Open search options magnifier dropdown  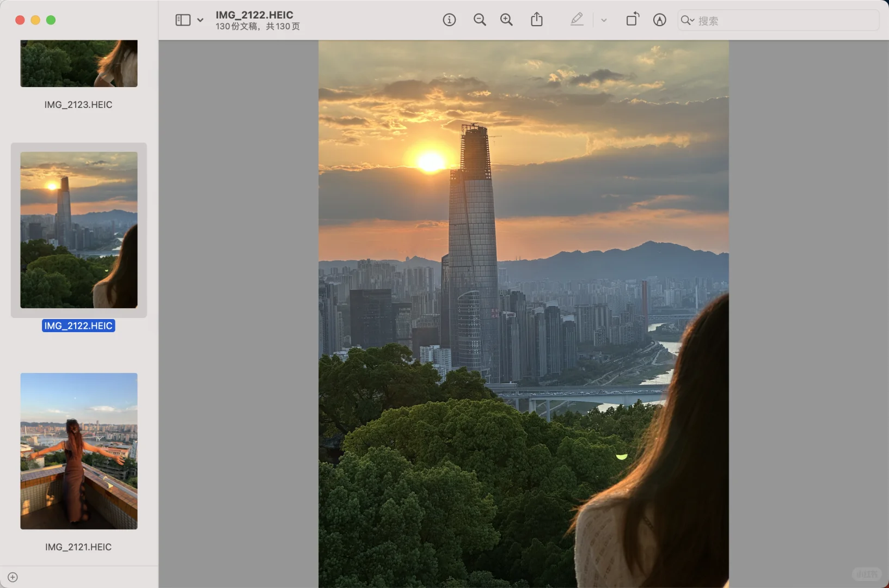(x=688, y=20)
